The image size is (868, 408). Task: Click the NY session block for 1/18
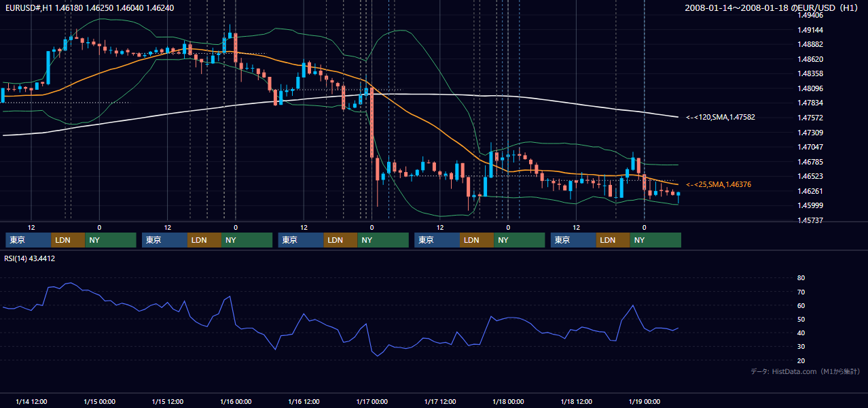[x=655, y=240]
